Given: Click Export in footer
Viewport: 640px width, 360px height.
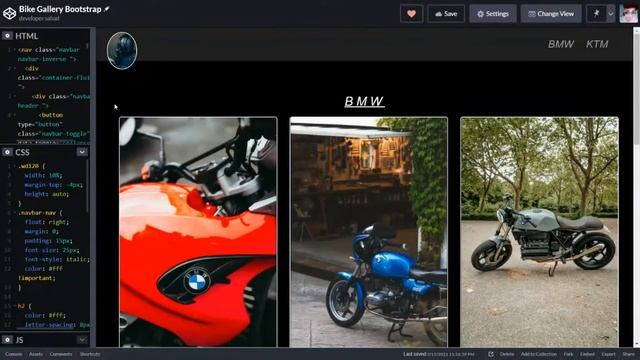Looking at the screenshot, I should point(608,354).
